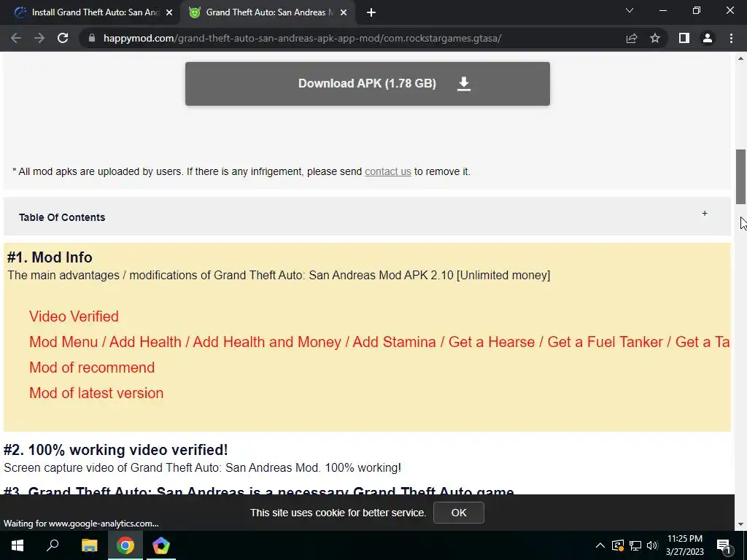Click the #1. Mod Info heading
This screenshot has width=747, height=560.
(50, 257)
